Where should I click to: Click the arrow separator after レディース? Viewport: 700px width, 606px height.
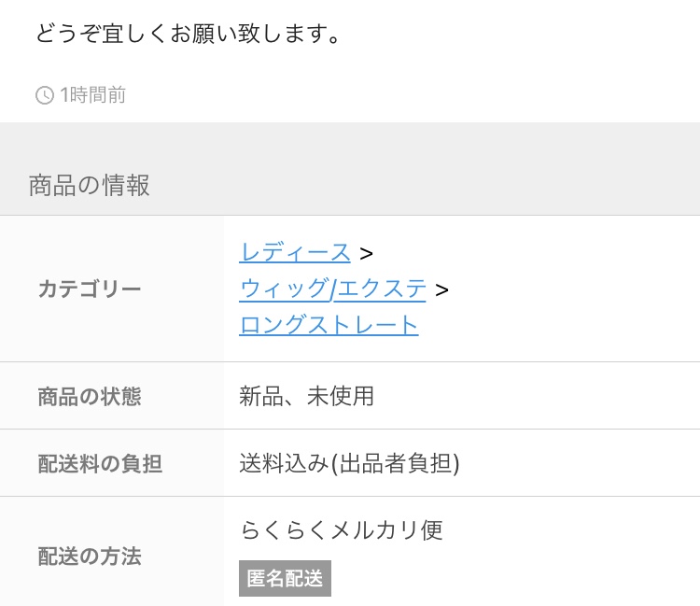pyautogui.click(x=366, y=254)
